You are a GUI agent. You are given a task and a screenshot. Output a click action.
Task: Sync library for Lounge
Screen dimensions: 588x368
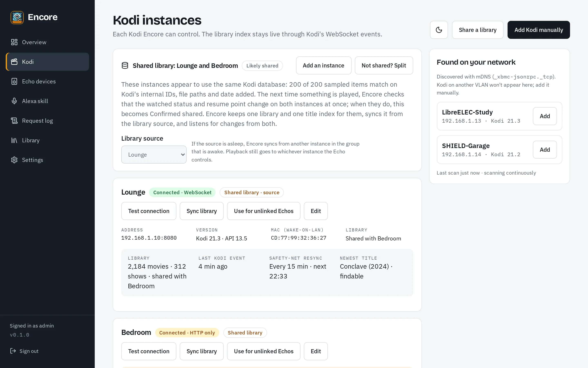(x=202, y=211)
